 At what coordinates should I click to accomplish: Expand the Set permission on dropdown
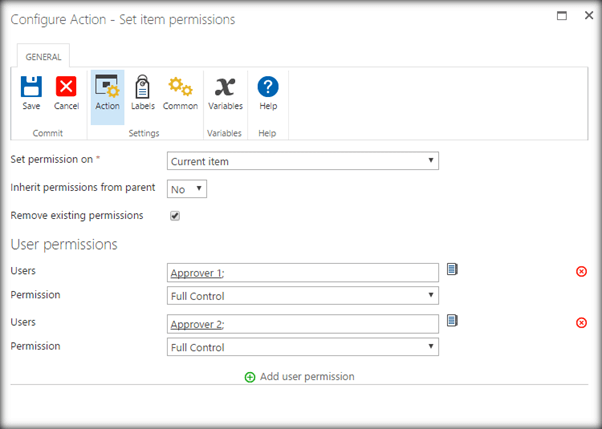(x=302, y=160)
